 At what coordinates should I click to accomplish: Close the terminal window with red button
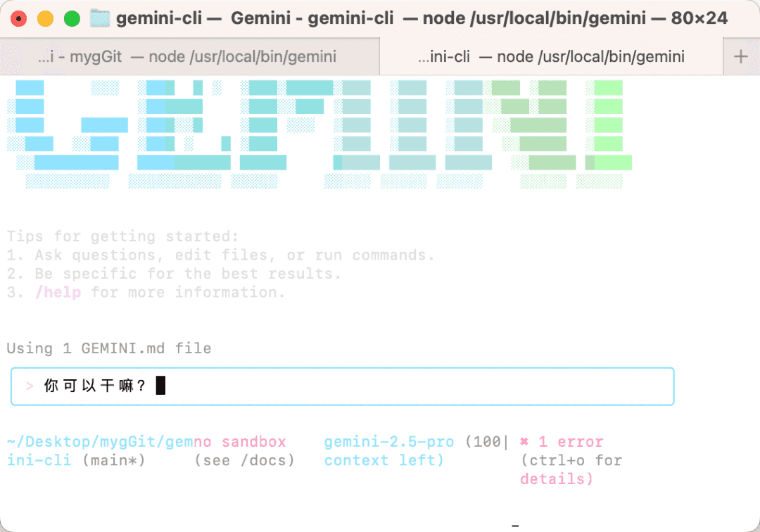click(x=18, y=19)
